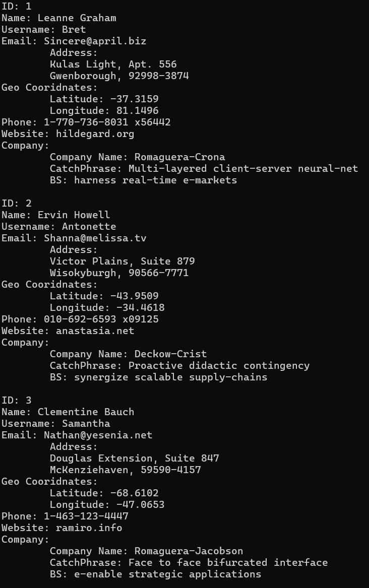Click the company name Deckow-Crist
Viewport: 369px width, 588px height.
tap(170, 354)
